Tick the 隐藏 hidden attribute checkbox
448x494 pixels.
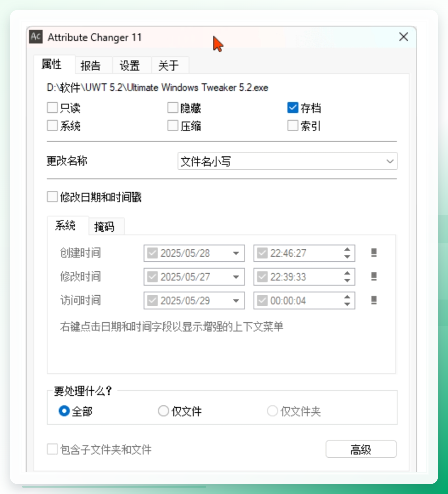pyautogui.click(x=172, y=107)
